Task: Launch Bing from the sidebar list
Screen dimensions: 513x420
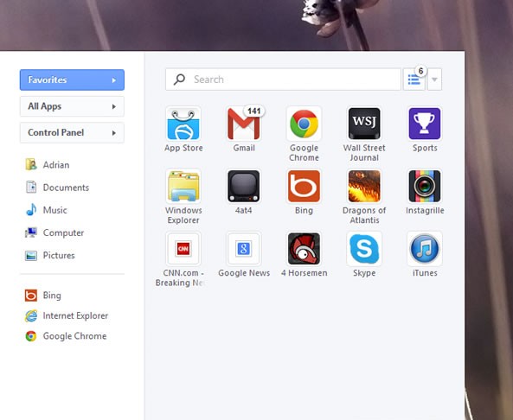Action: [x=43, y=296]
